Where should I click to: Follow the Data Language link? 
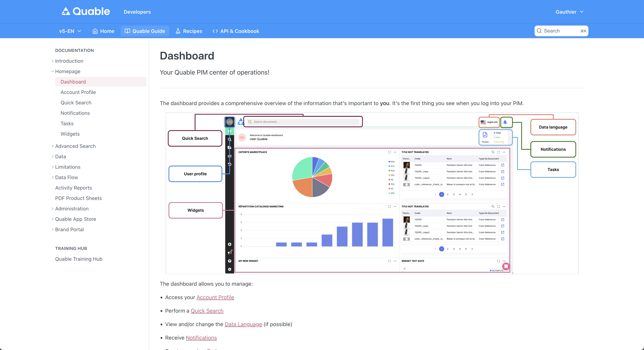(x=243, y=324)
